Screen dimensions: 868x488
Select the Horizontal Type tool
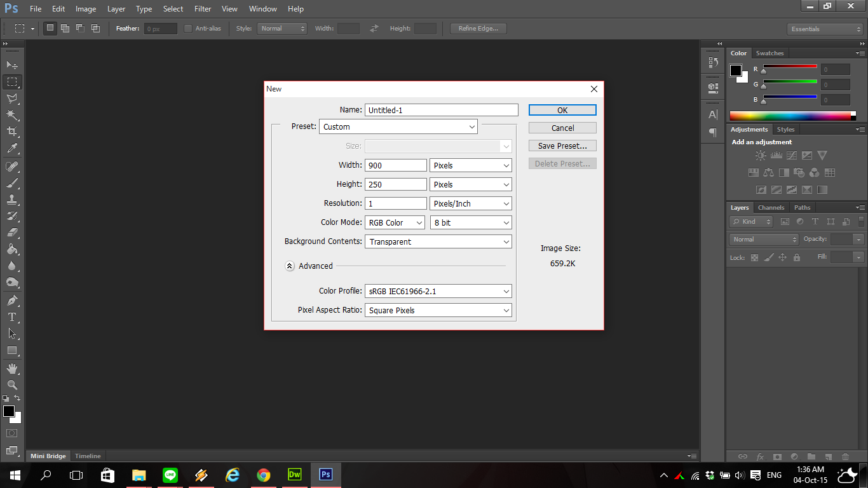pos(12,317)
